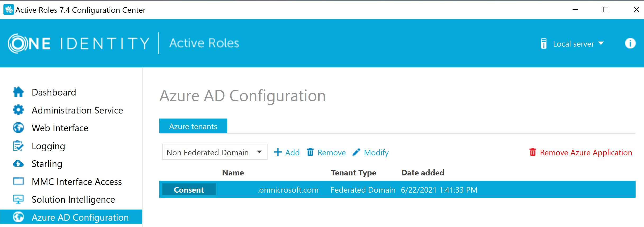Switch to the Azure tenants tab
The image size is (644, 227).
coord(193,126)
